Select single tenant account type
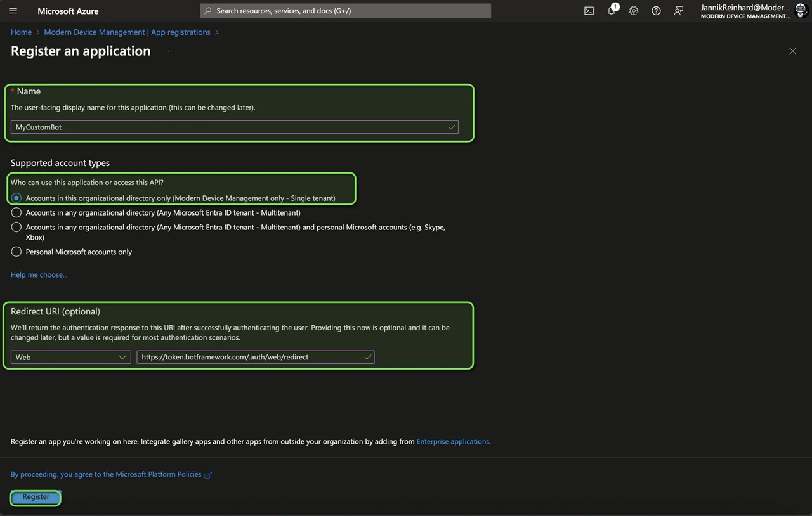Image resolution: width=812 pixels, height=516 pixels. (16, 198)
